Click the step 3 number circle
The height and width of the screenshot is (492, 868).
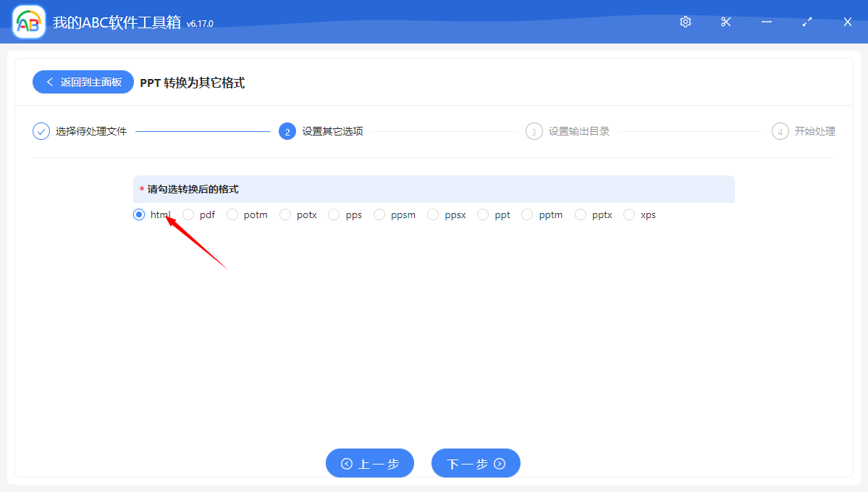point(534,131)
